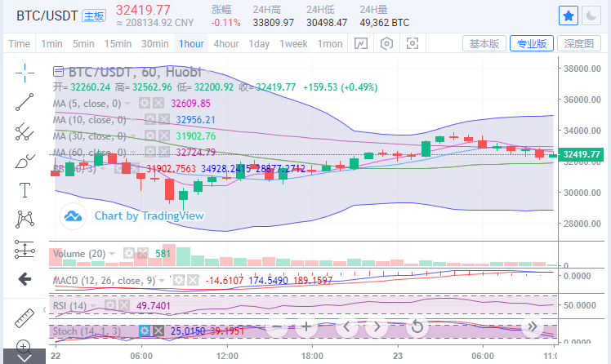Open Stoch indicator settings gear
611x364 pixels.
pyautogui.click(x=145, y=331)
